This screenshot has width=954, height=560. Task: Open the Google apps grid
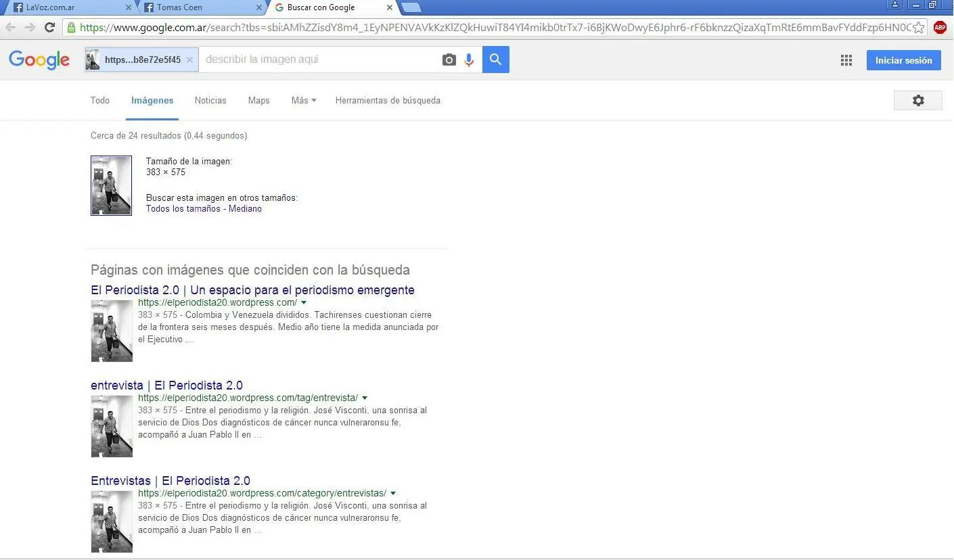pyautogui.click(x=846, y=60)
